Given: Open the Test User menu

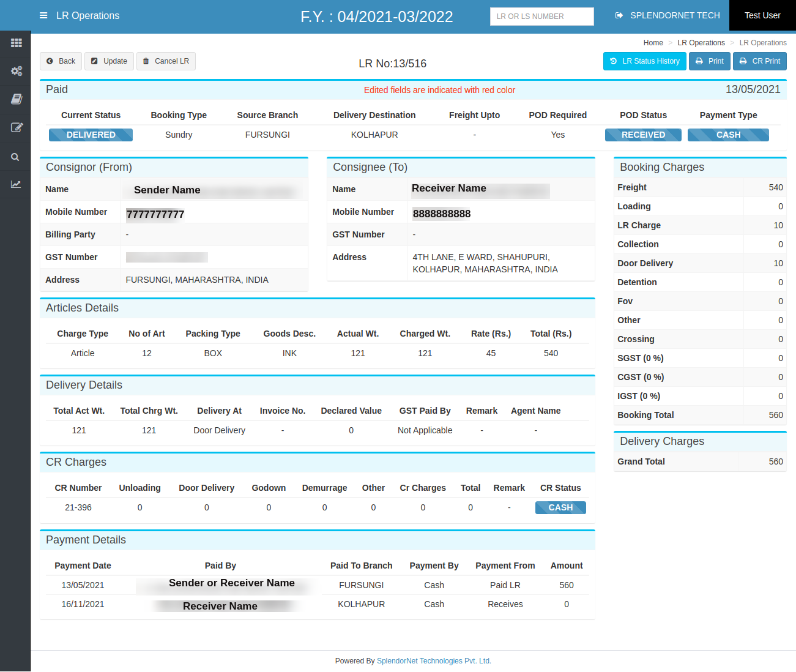Looking at the screenshot, I should [x=762, y=15].
